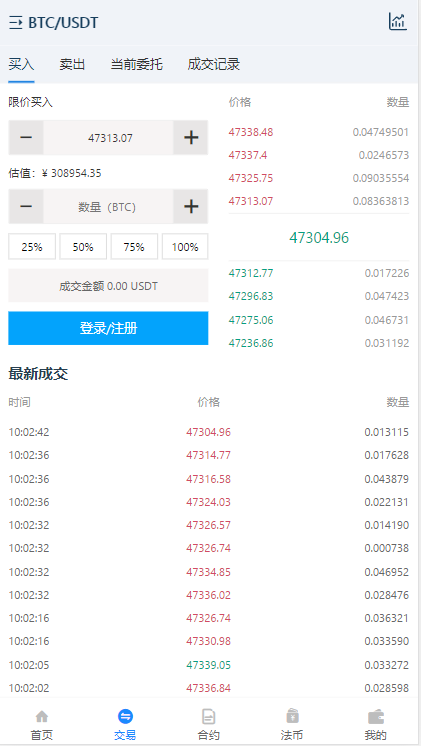Switch to the 卖出 tab
Viewport: 421px width, 746px height.
tap(72, 64)
